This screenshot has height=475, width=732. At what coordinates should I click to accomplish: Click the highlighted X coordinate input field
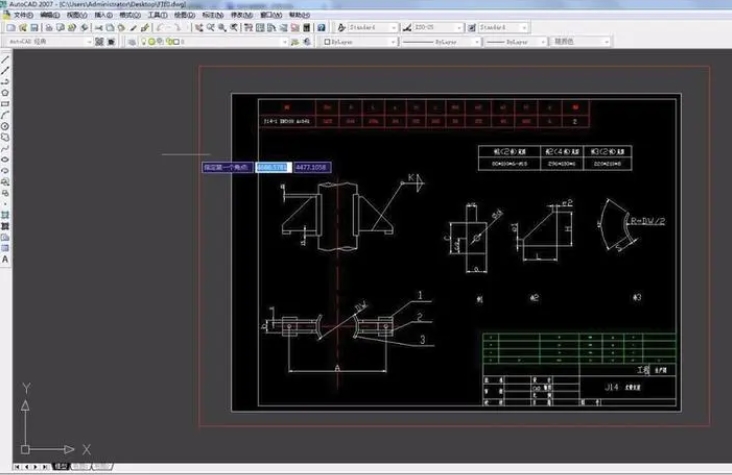point(272,167)
